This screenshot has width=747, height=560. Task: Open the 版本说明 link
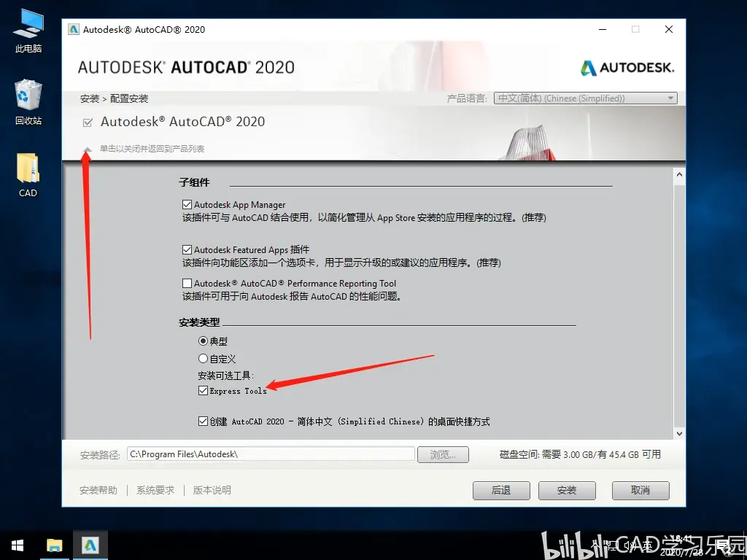tap(212, 490)
